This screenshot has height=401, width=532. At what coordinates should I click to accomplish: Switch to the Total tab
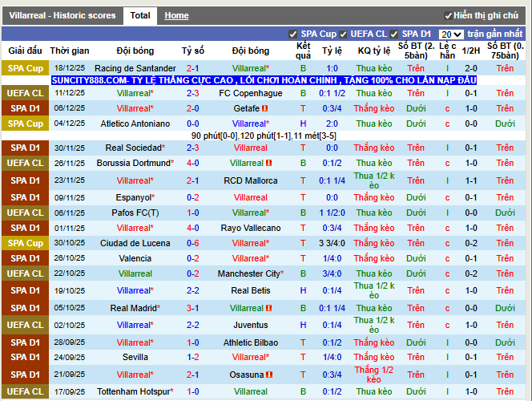pos(139,15)
